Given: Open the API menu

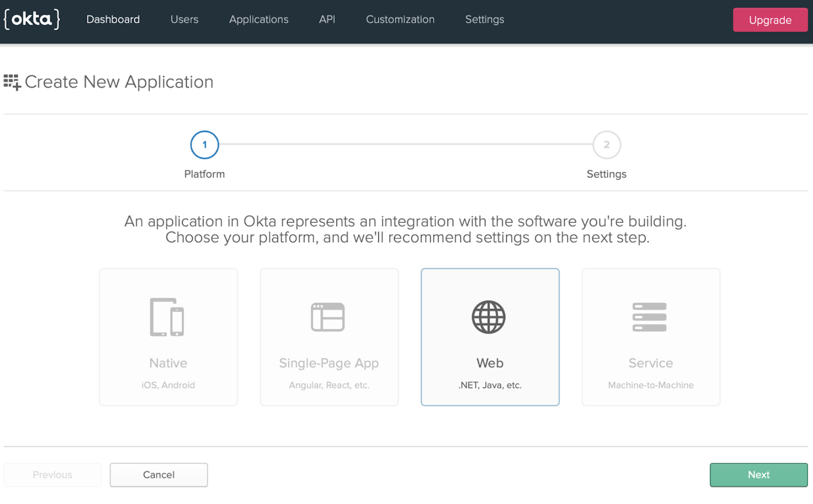Looking at the screenshot, I should (327, 20).
